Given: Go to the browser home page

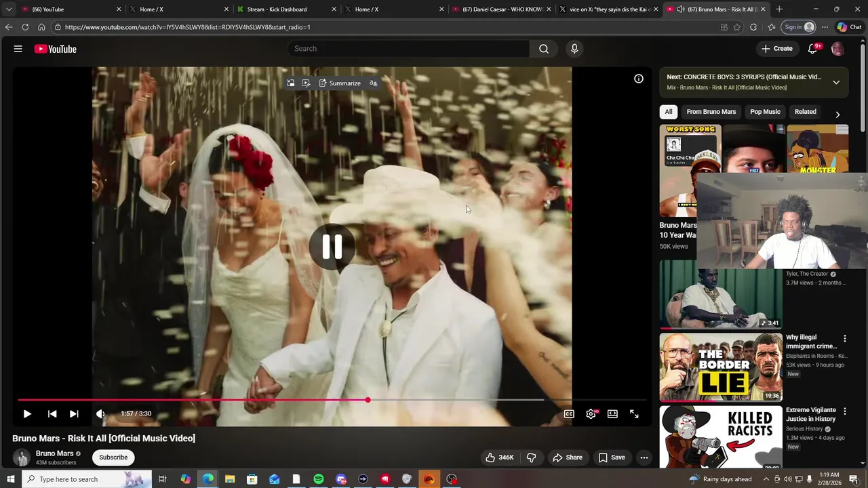Looking at the screenshot, I should click(x=41, y=27).
